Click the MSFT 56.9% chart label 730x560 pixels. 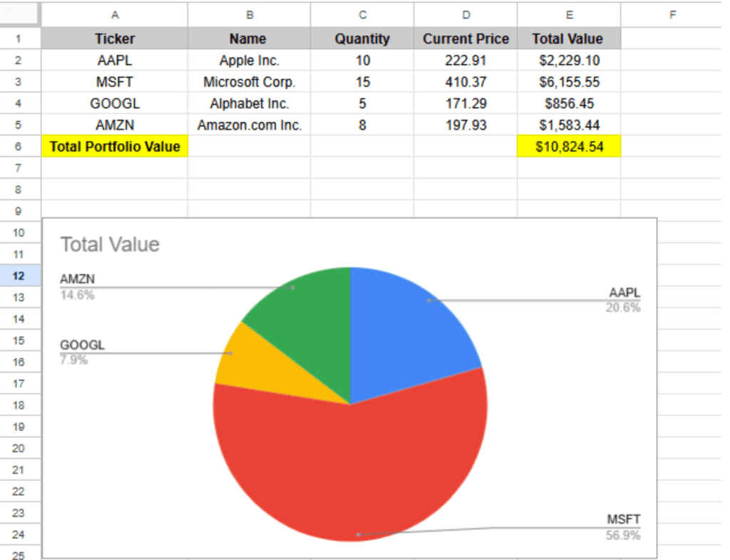tap(622, 527)
